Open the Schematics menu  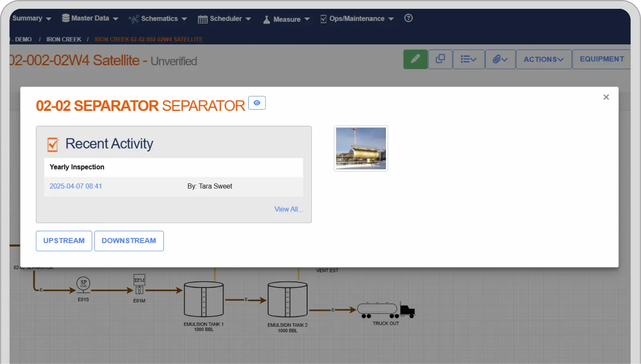(x=158, y=18)
